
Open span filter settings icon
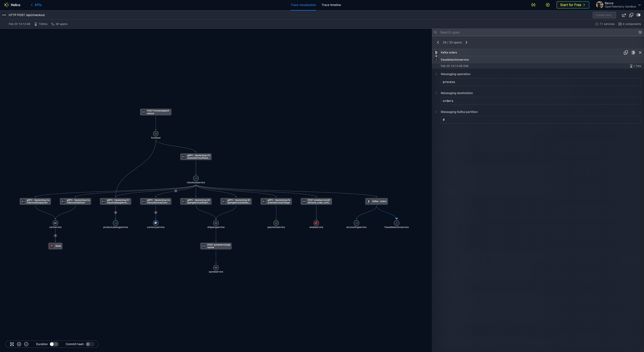pos(640,32)
